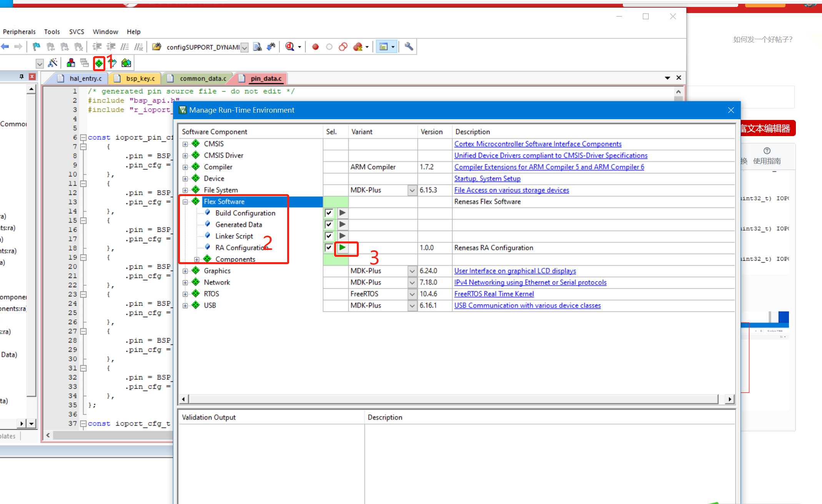Indent selected lines toolbar icon
Viewport: 822px width, 504px height.
97,47
